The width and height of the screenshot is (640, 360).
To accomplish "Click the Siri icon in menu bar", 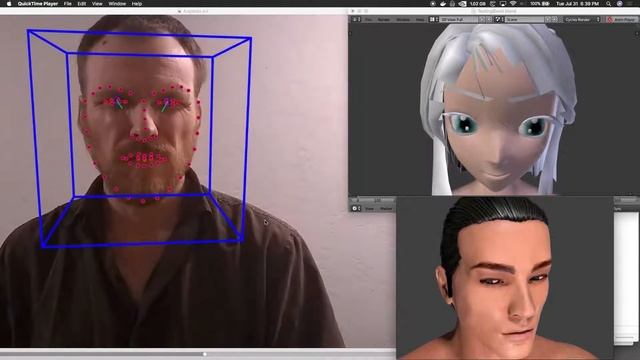I will pyautogui.click(x=620, y=4).
